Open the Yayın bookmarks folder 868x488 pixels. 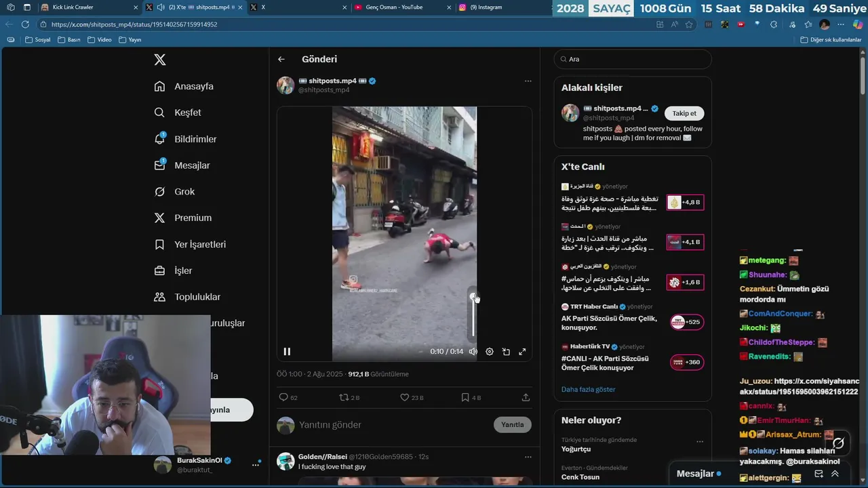point(130,40)
